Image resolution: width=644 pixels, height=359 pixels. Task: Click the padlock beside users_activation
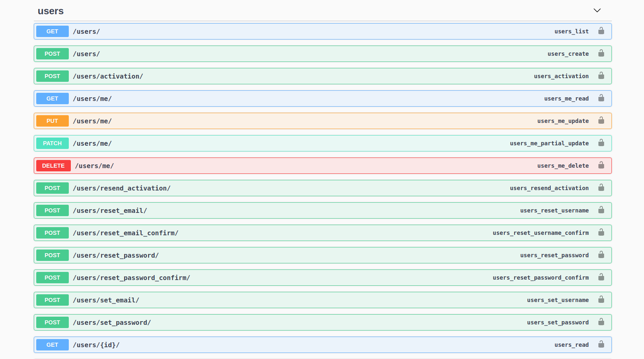click(601, 76)
